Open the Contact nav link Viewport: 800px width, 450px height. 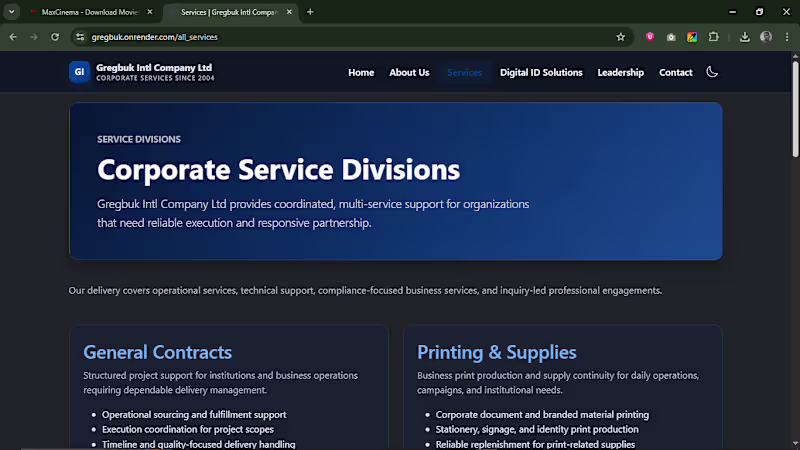pos(676,72)
